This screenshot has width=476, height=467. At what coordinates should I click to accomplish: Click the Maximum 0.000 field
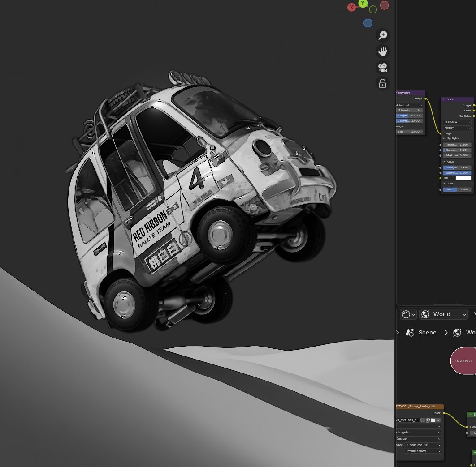[457, 155]
